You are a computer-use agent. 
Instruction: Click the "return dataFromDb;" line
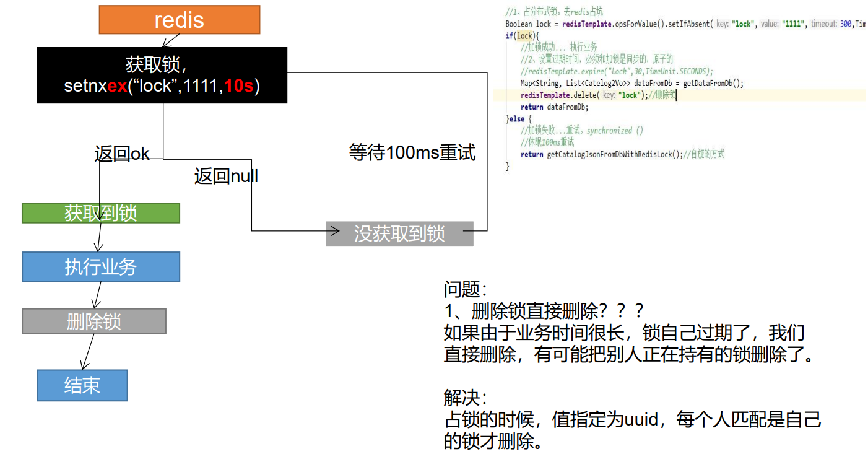pyautogui.click(x=554, y=107)
